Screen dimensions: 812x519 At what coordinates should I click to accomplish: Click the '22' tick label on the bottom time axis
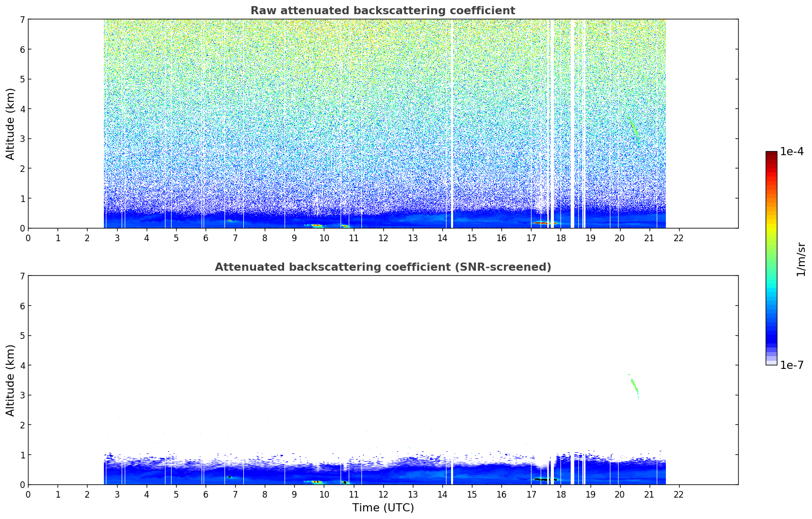[678, 495]
